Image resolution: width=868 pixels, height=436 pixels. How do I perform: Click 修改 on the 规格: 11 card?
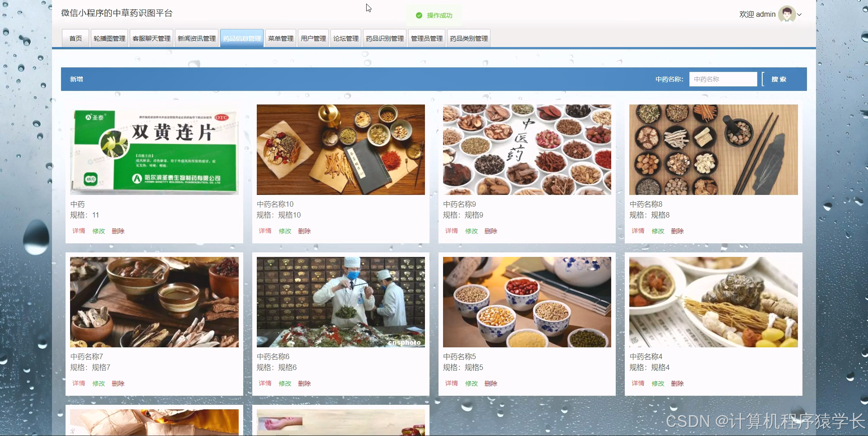(x=99, y=231)
